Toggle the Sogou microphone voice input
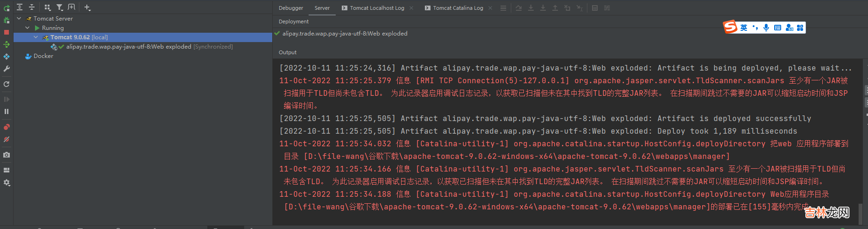This screenshot has height=229, width=868. coord(766,28)
